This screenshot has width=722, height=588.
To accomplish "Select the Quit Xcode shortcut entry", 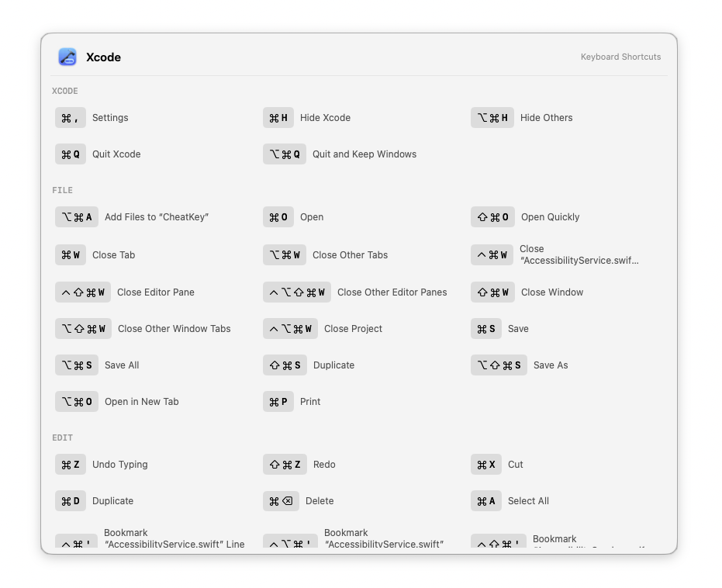I will click(98, 154).
